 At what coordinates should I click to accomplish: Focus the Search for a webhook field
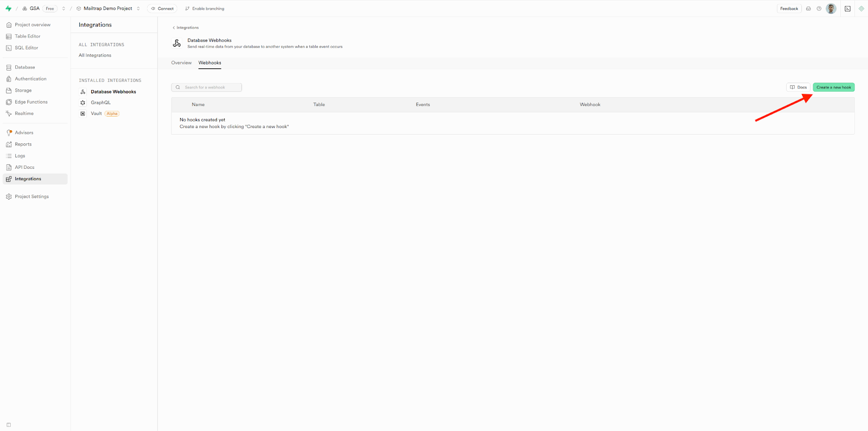(x=207, y=87)
